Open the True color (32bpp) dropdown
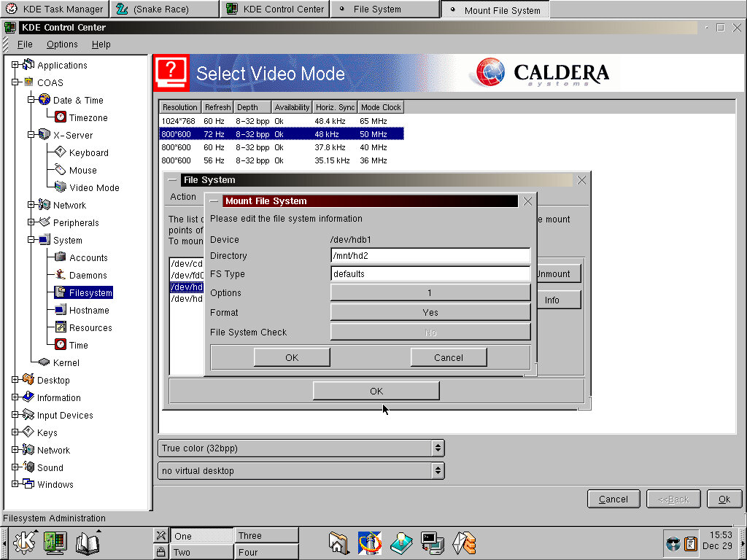The image size is (747, 560). click(x=301, y=448)
